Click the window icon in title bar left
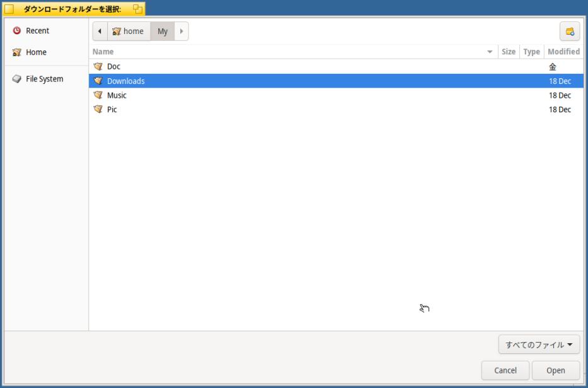Image resolution: width=588 pixels, height=388 pixels. tap(9, 9)
